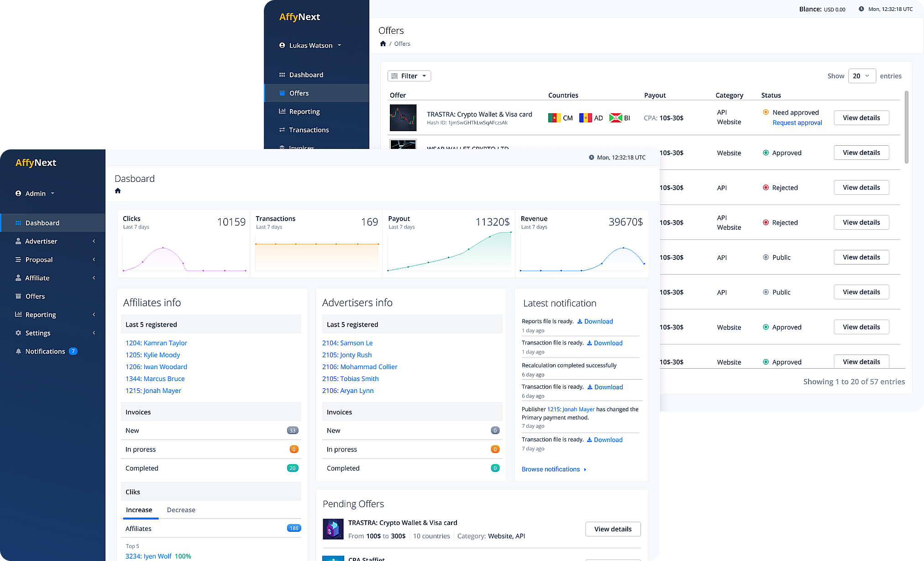Open the Filter dropdown in Offers window
The image size is (924, 561).
[409, 76]
